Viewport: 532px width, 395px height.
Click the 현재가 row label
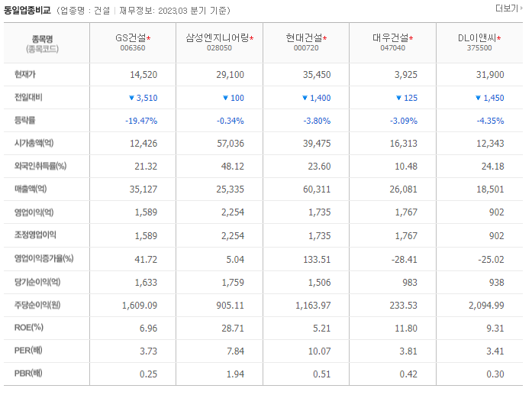(x=24, y=74)
